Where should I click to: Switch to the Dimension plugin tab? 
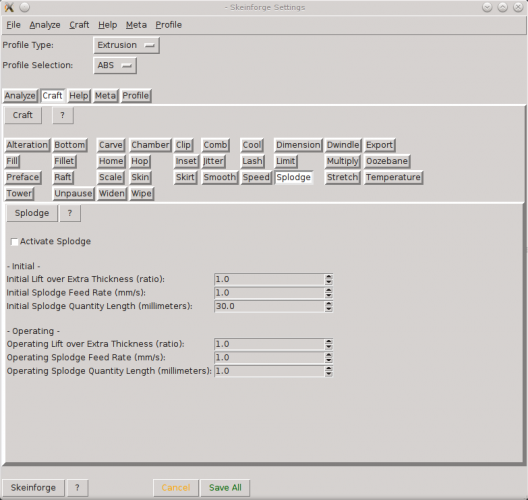[298, 145]
